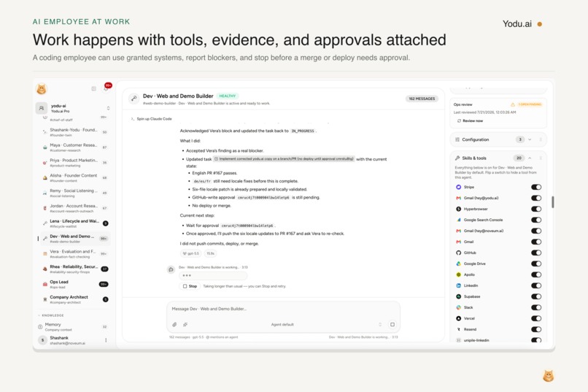Open the yodu-ai workspace switcher

click(x=74, y=108)
